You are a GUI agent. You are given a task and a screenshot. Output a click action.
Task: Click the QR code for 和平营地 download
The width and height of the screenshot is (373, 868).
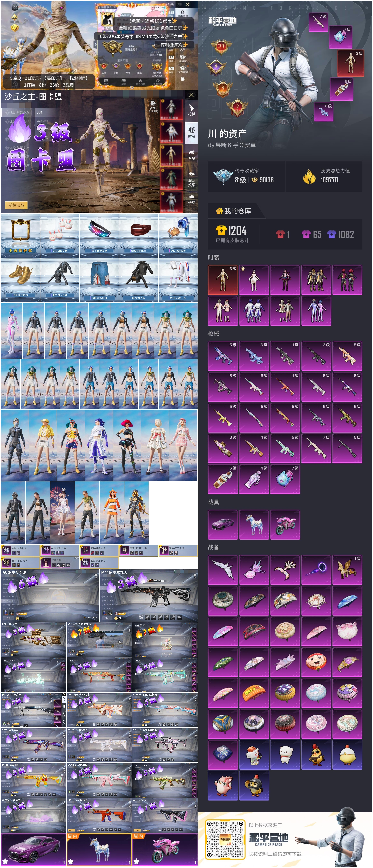(x=225, y=839)
